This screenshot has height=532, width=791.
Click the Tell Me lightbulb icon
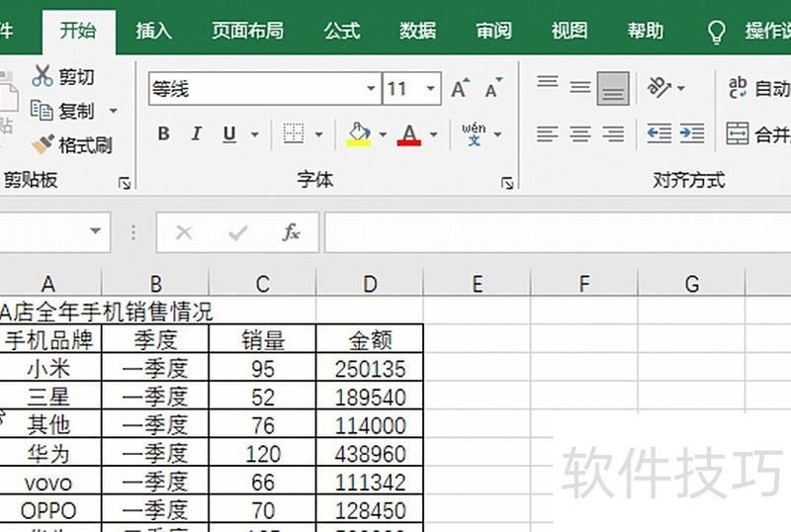pyautogui.click(x=716, y=32)
